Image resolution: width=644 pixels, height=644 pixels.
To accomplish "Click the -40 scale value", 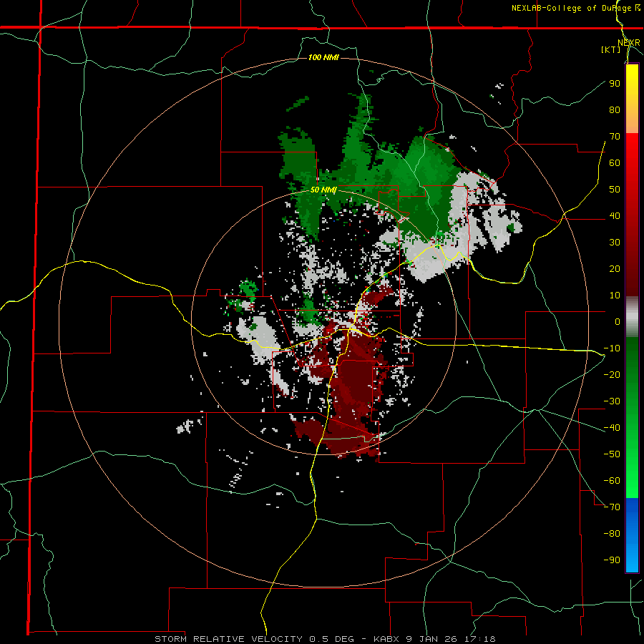I will point(612,428).
